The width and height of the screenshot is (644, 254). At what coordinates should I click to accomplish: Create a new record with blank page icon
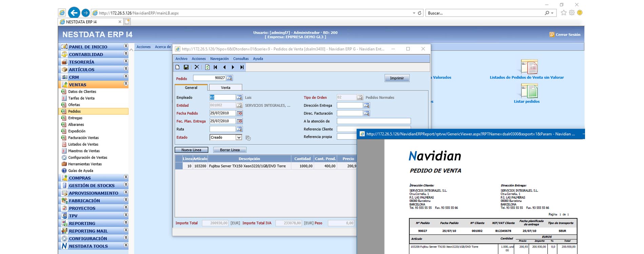pos(178,67)
